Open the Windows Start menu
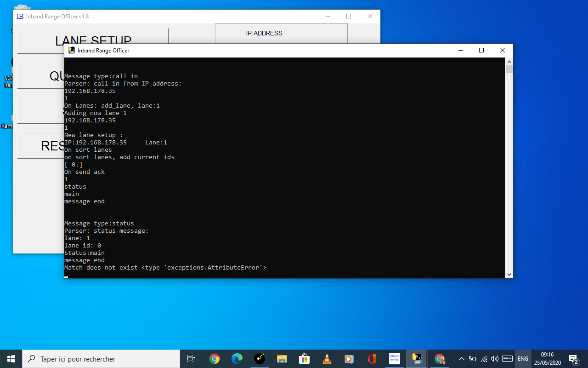Screen dimensions: 588x368 (11, 359)
